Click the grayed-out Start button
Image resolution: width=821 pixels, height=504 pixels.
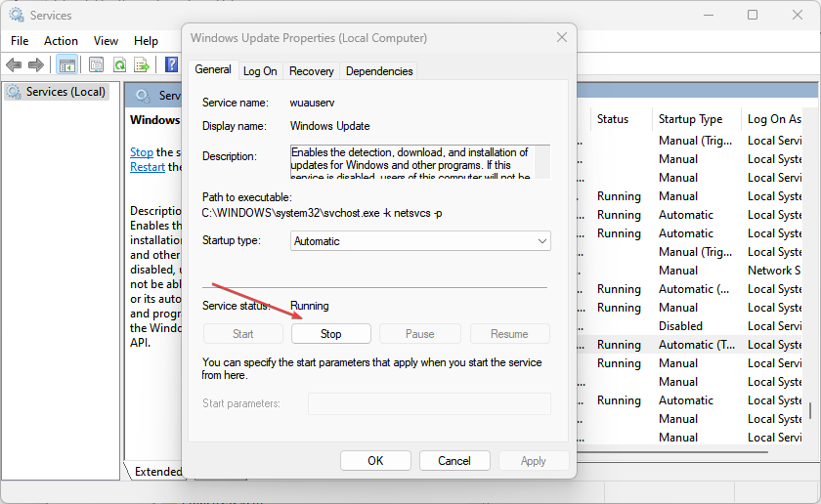click(x=243, y=334)
